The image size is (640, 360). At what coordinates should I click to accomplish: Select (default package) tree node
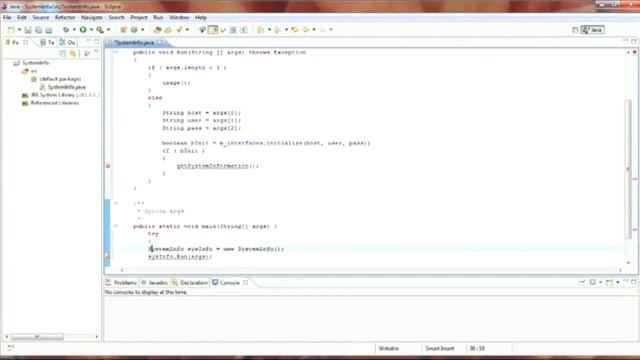point(60,79)
